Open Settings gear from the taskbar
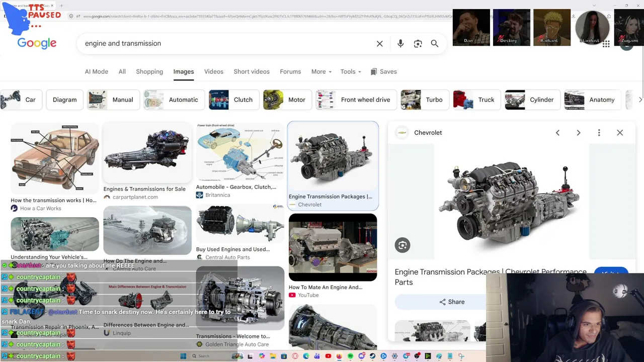The height and width of the screenshot is (362, 644). point(394,356)
